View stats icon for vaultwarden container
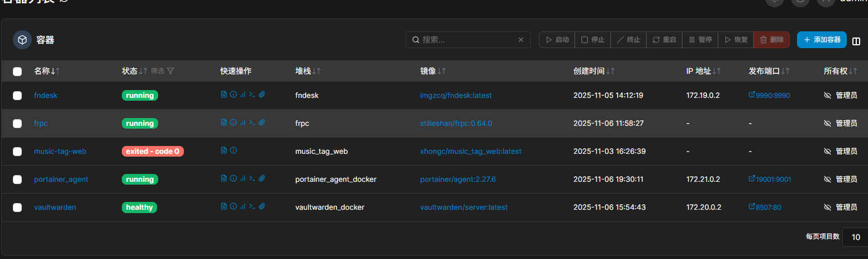868x259 pixels. (x=243, y=206)
